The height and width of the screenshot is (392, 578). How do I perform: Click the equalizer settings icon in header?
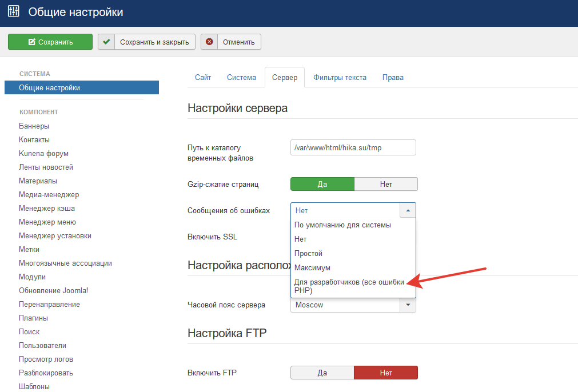14,11
